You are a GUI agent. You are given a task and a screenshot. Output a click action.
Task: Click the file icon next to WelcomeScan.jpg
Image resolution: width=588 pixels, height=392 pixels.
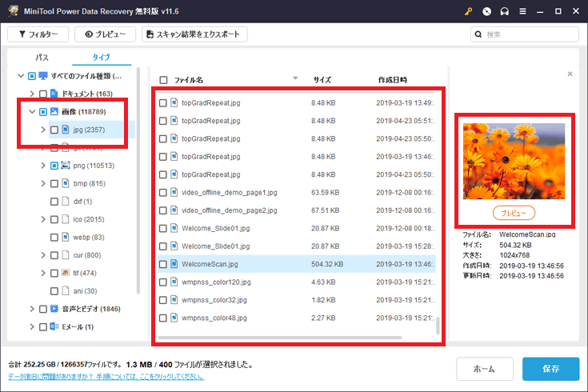[174, 264]
